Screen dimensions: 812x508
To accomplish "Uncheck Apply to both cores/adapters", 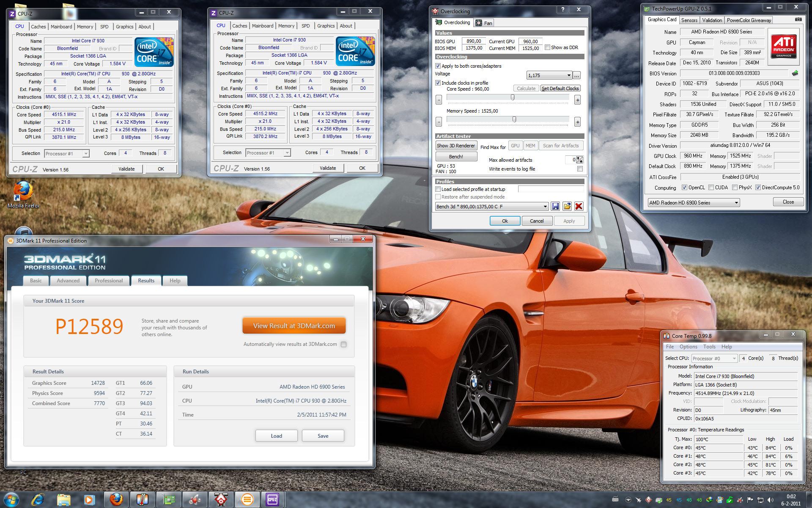I will point(438,66).
